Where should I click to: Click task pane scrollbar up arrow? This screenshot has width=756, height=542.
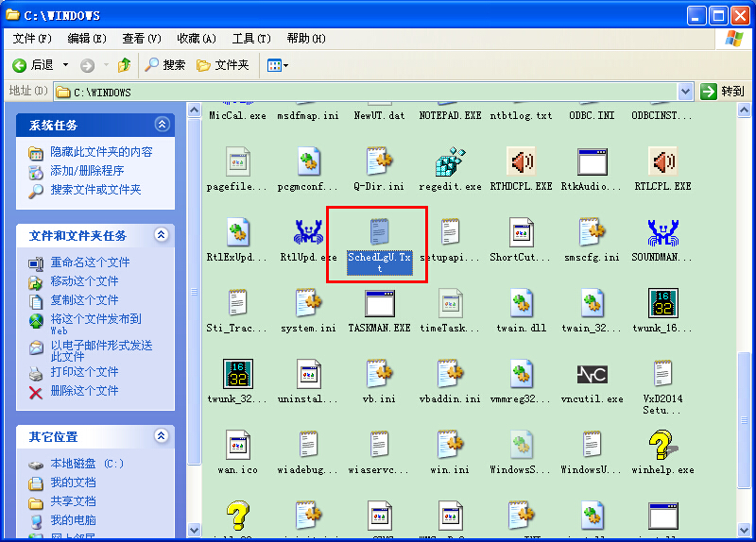194,110
